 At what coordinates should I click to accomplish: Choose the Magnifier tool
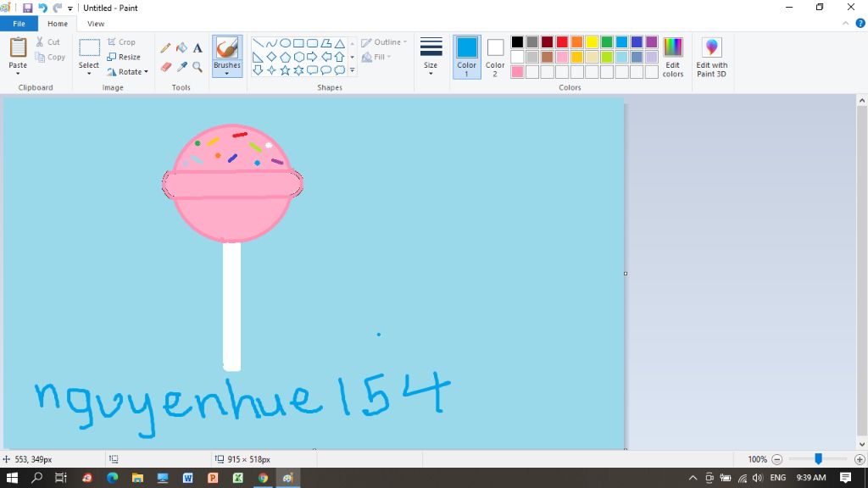[x=198, y=67]
